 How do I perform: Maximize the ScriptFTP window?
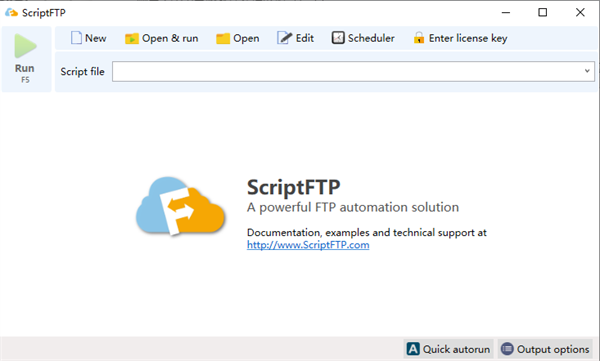click(x=543, y=13)
